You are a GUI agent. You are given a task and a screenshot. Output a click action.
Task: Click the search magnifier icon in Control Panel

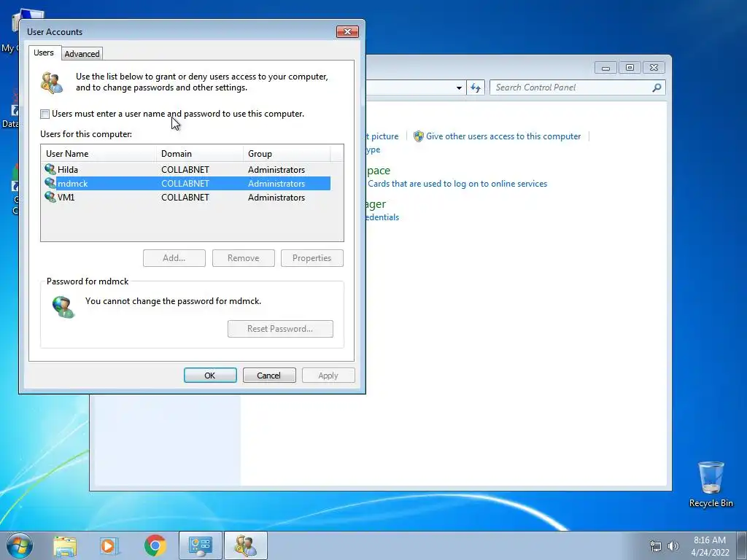pyautogui.click(x=657, y=87)
